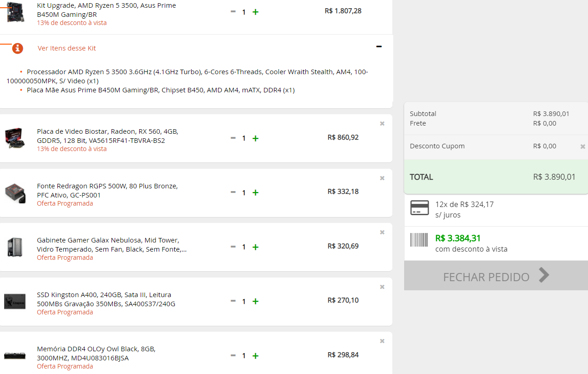Open the Redragon power supply thumbnail
This screenshot has height=374, width=588.
pos(15,193)
